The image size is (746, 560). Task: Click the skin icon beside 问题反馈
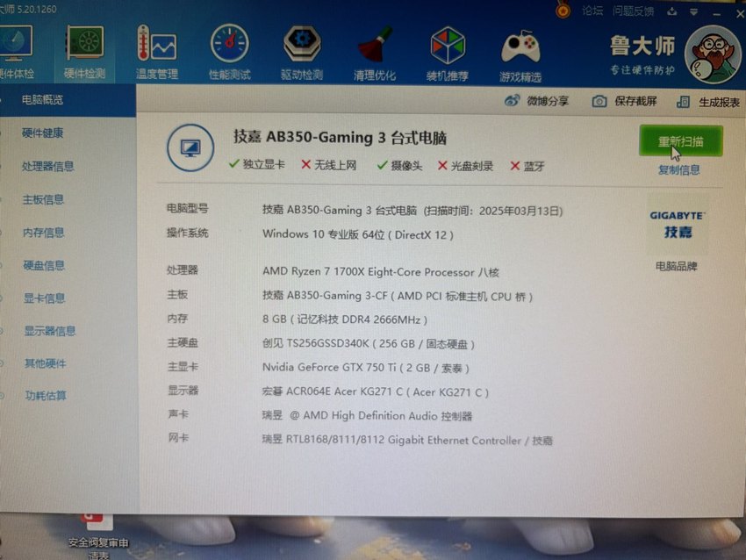click(671, 11)
